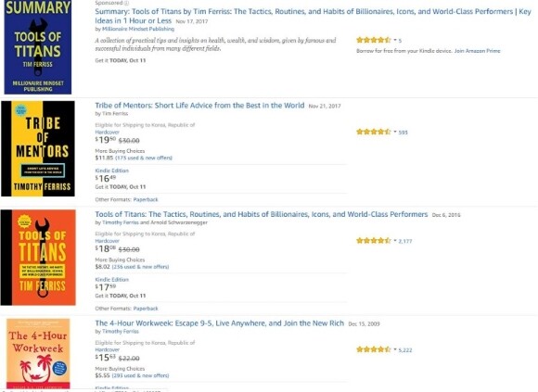Image resolution: width=538 pixels, height=392 pixels.
Task: Click the Tribe of Mentors book cover
Action: click(x=38, y=148)
